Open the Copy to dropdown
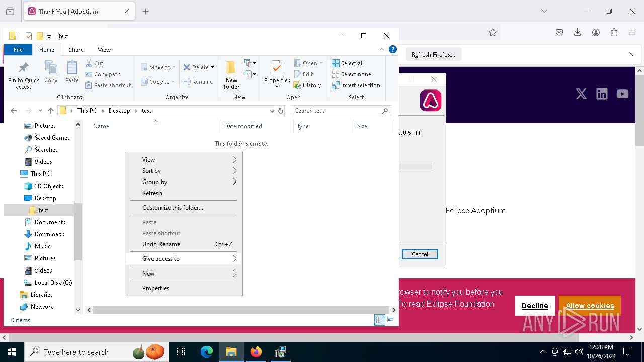644x362 pixels. pyautogui.click(x=157, y=82)
